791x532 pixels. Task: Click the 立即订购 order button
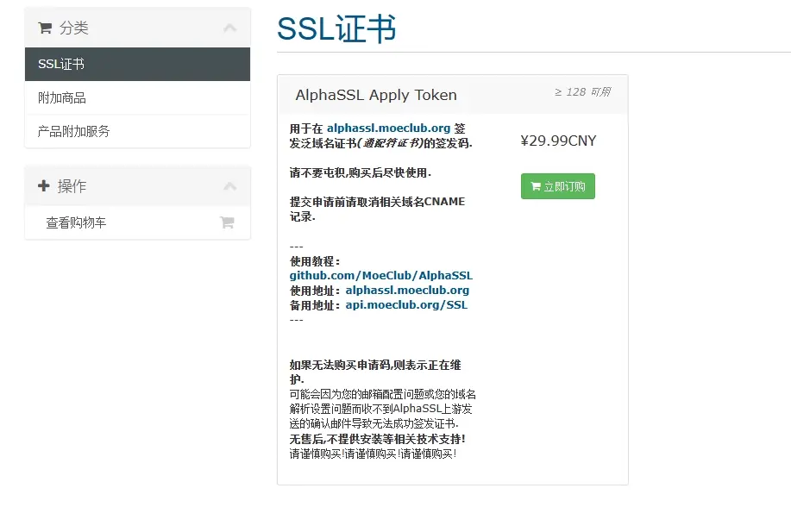(558, 186)
